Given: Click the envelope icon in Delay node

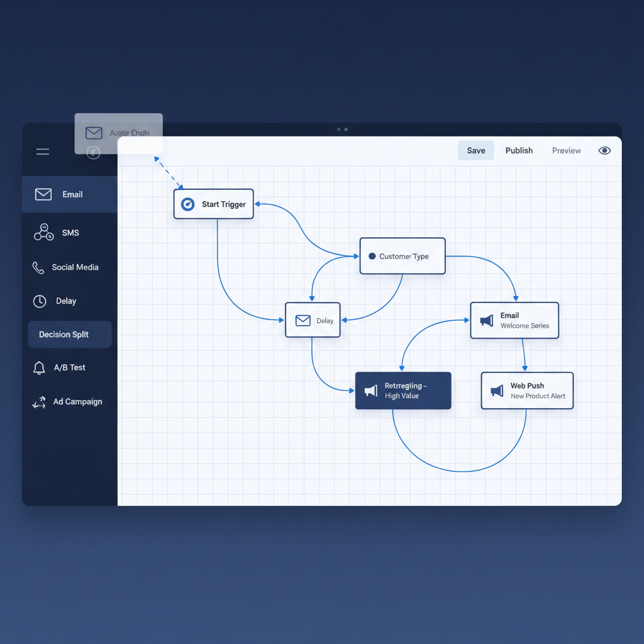Looking at the screenshot, I should [303, 320].
